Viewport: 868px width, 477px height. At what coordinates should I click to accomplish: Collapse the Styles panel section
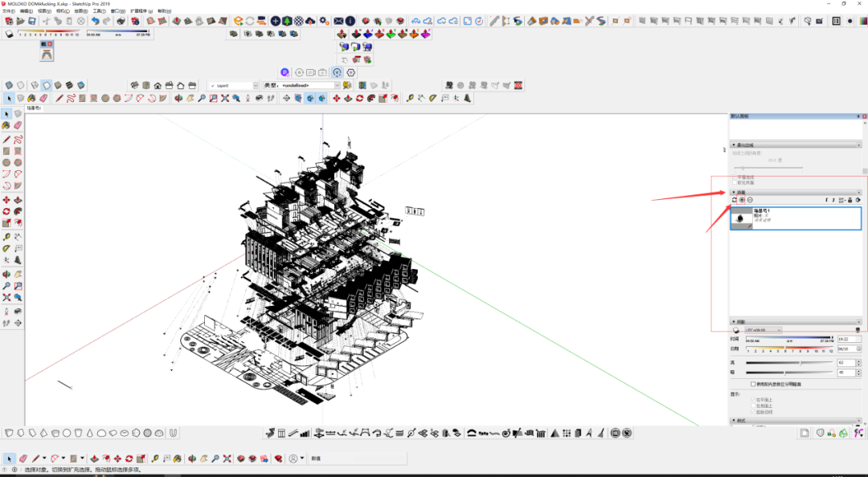coord(734,421)
